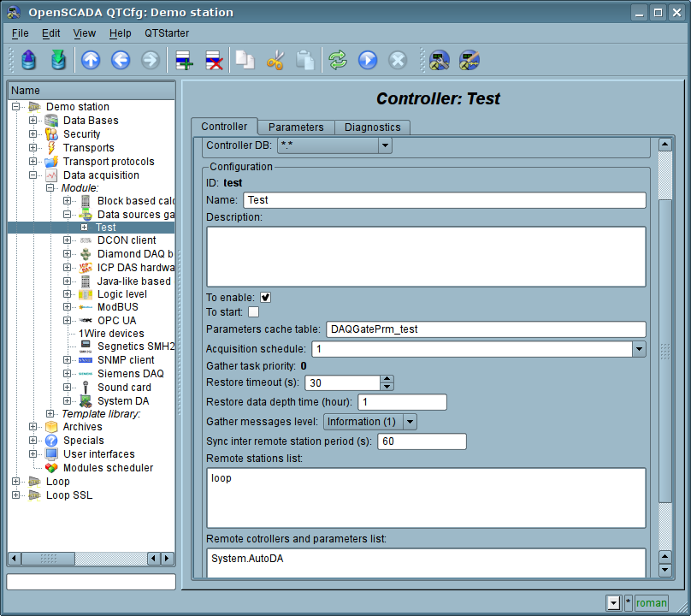Navigate back with the left arrow icon
The width and height of the screenshot is (691, 616).
121,60
